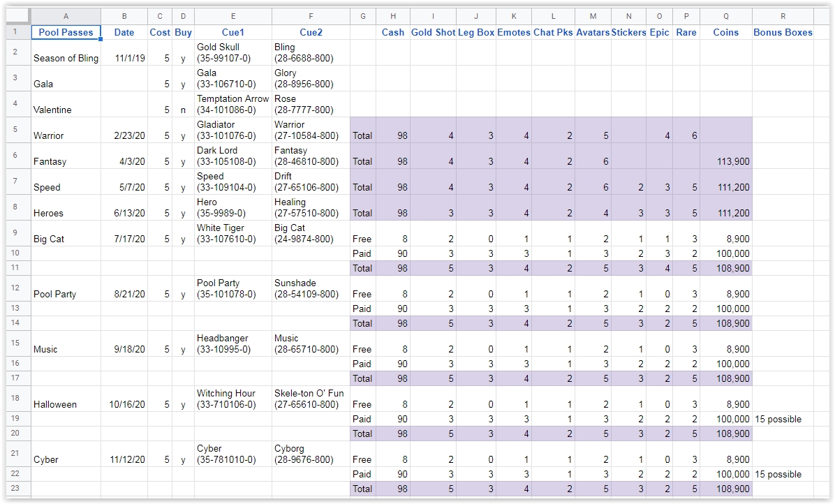Click the 'Temptation Arrow' cue cell
The image size is (835, 504).
pos(232,104)
